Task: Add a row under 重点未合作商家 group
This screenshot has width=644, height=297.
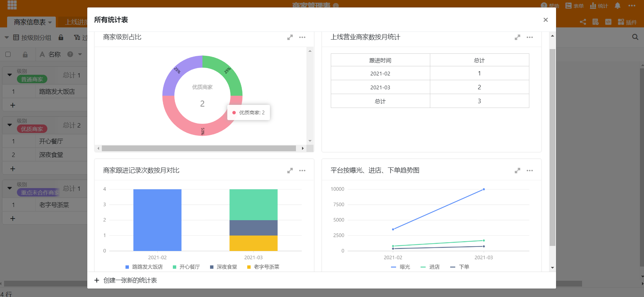Action: (x=13, y=219)
